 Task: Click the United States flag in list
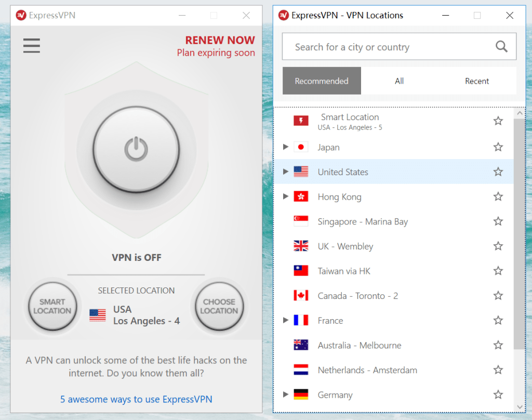click(x=301, y=172)
